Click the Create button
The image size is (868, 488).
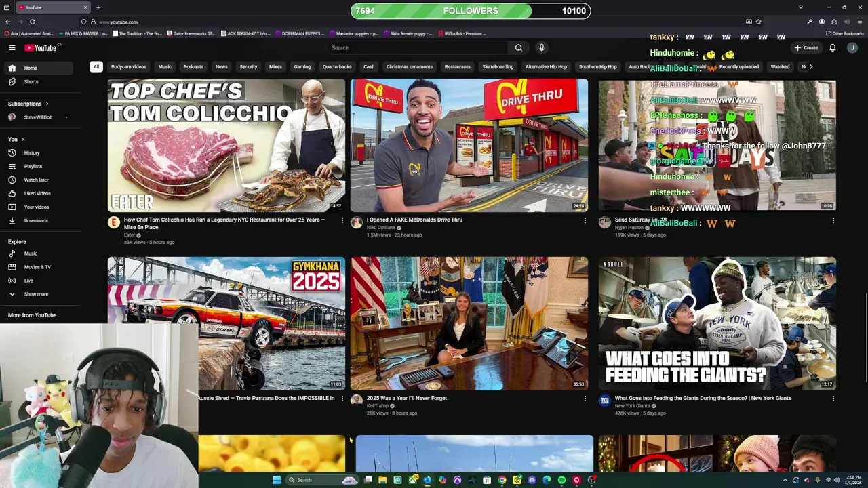tap(806, 47)
